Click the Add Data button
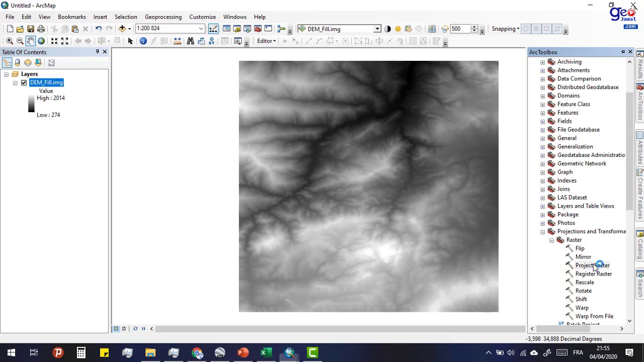This screenshot has width=644, height=362. pos(122,29)
